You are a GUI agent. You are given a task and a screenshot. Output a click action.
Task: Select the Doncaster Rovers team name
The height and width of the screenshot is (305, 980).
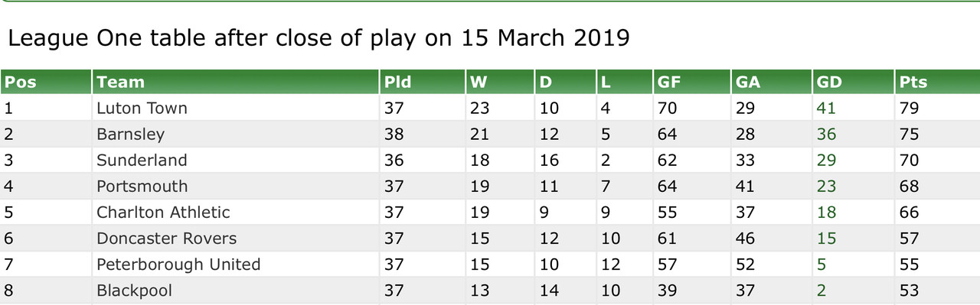click(166, 238)
